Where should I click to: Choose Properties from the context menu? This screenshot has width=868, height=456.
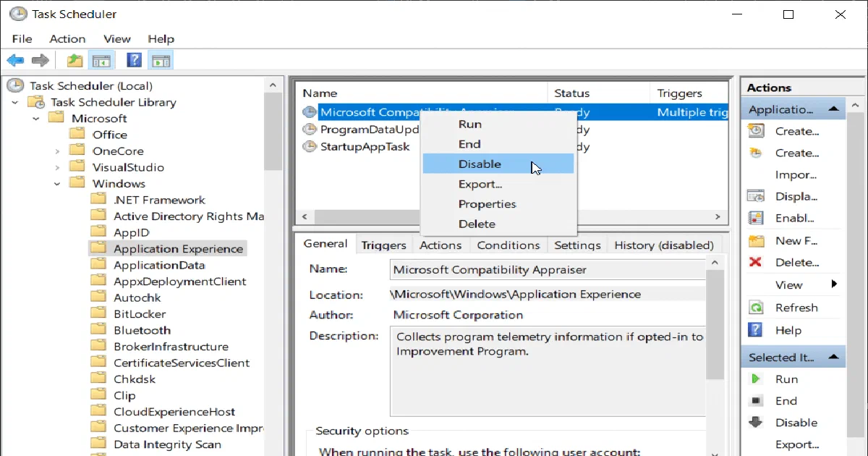[498, 204]
